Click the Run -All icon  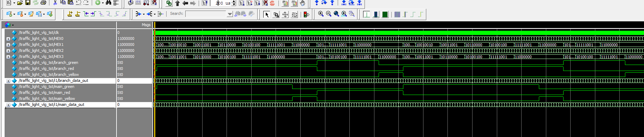pos(257,3)
